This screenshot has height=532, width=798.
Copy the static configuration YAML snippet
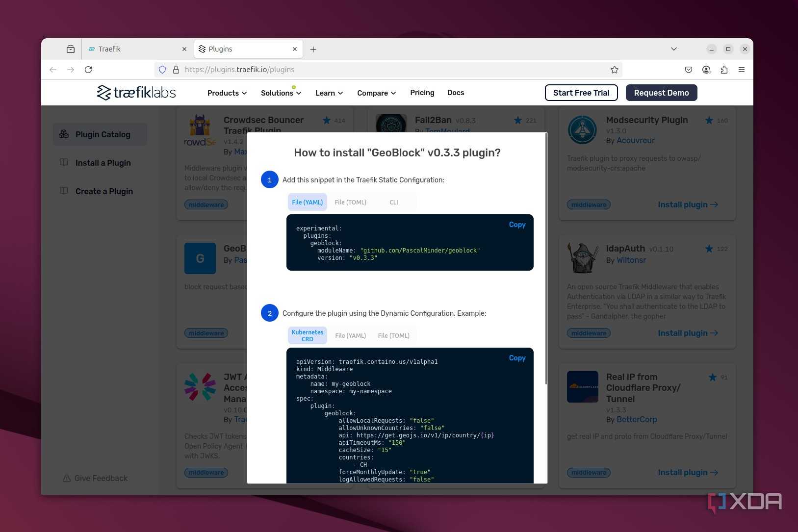click(517, 225)
